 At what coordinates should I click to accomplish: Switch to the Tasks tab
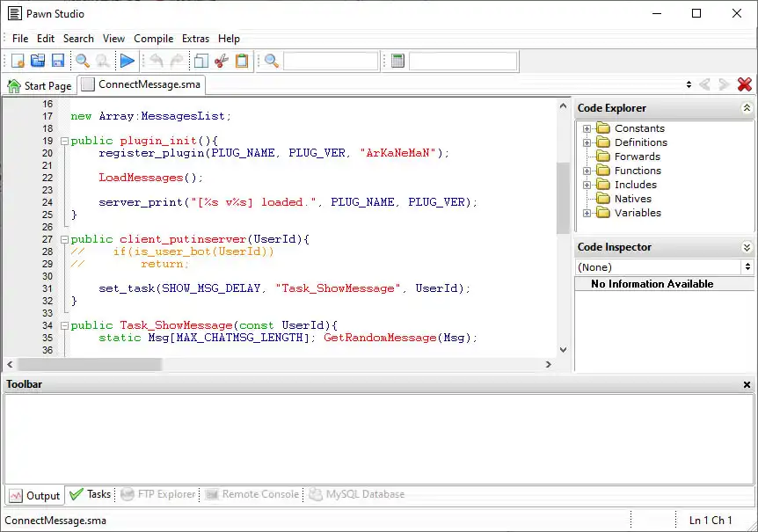click(91, 494)
